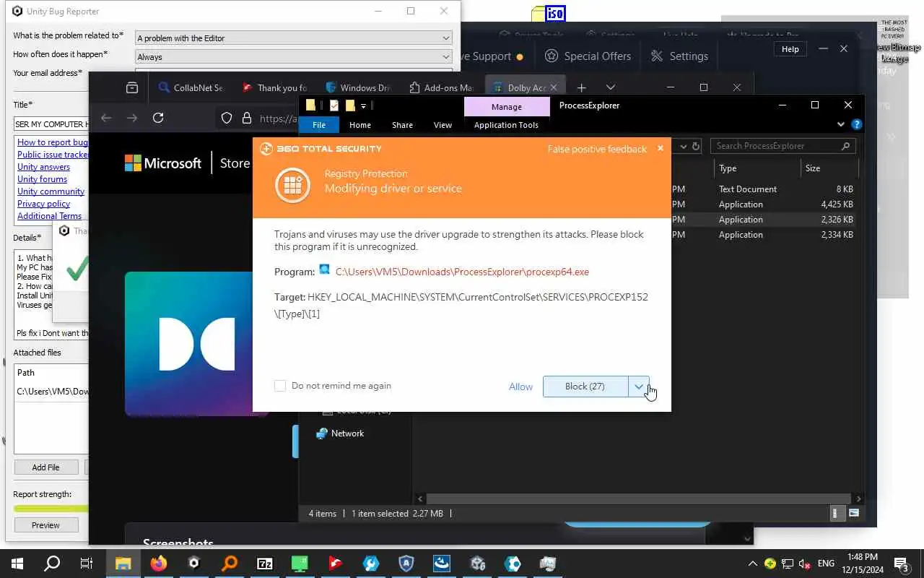This screenshot has height=578, width=924.
Task: Click the Firefox tracking protection shield
Action: [x=227, y=118]
